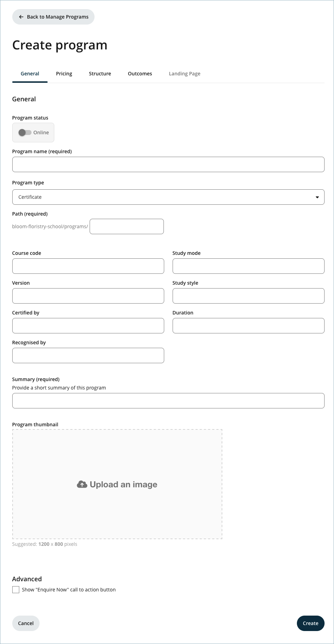Check the "Enquire Now" call to action checkbox
334x644 pixels.
click(x=16, y=590)
